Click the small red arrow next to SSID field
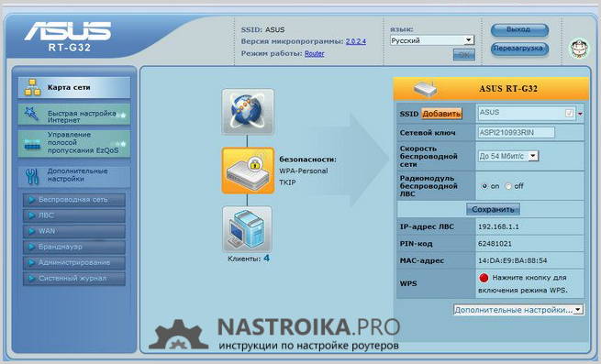This screenshot has height=364, width=601. (580, 114)
